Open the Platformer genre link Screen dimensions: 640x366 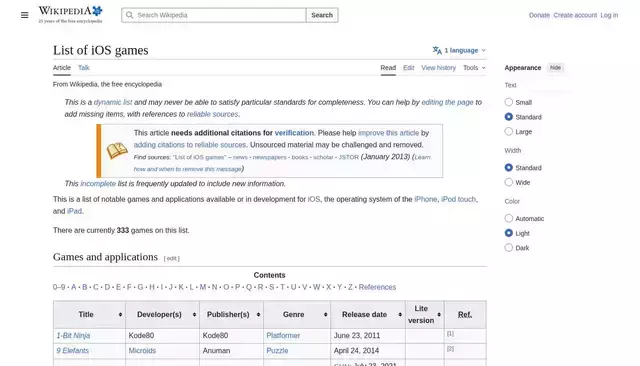pos(283,335)
